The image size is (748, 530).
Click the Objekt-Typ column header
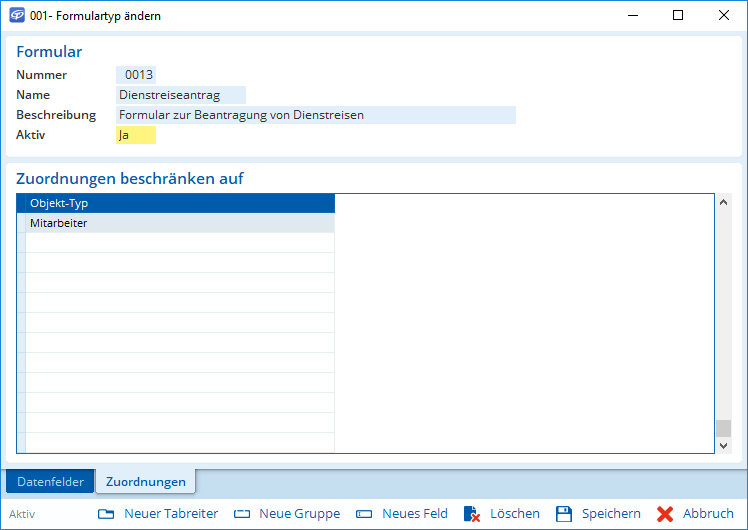click(180, 203)
